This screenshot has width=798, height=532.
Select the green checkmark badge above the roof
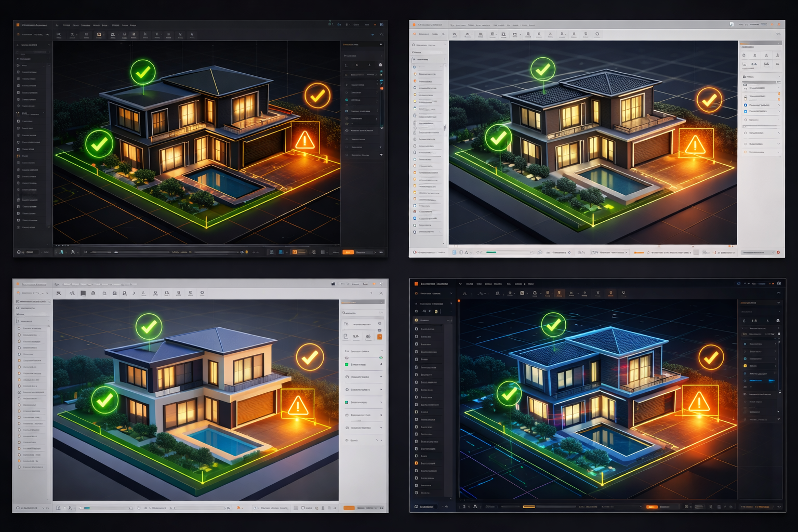click(x=142, y=73)
